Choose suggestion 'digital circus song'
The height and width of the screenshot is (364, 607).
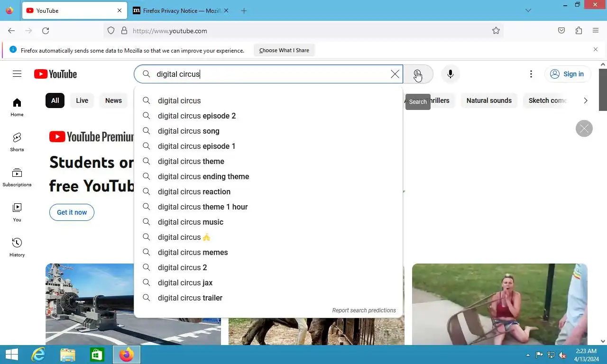pos(268,131)
